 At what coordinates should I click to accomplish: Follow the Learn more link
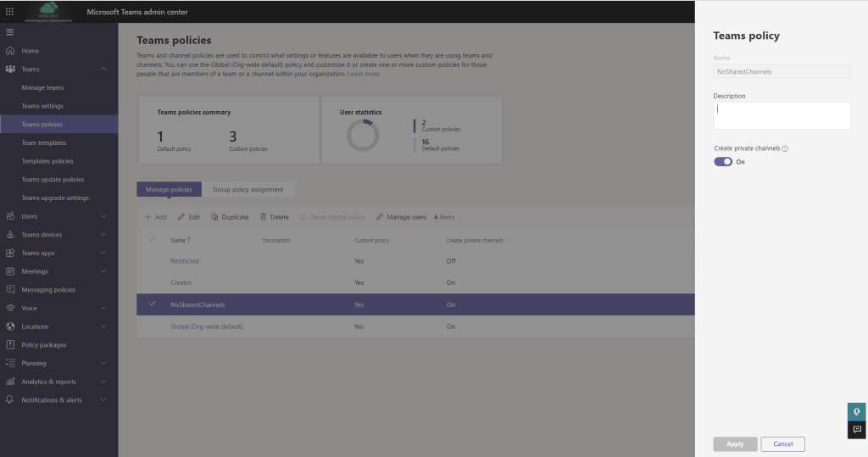coord(364,75)
